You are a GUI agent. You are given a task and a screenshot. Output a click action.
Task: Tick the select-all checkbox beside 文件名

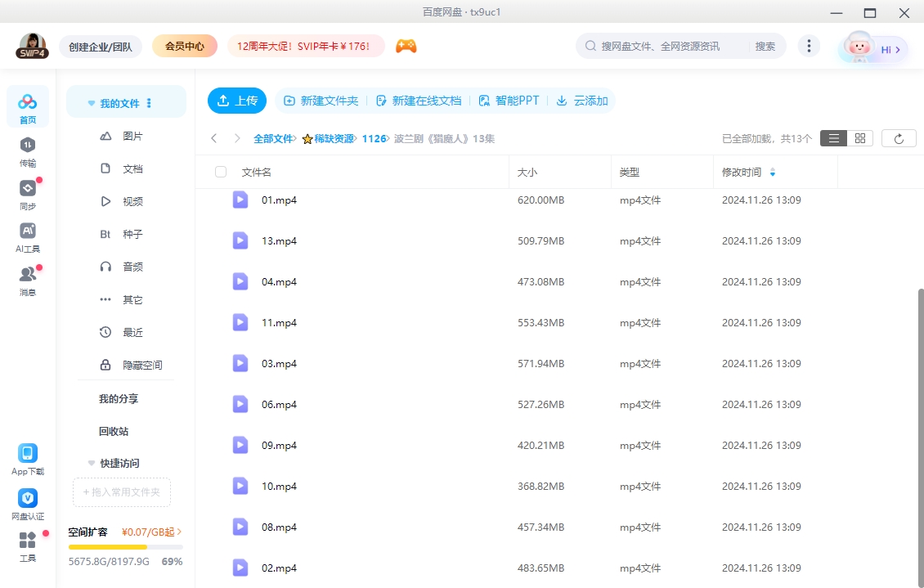221,172
